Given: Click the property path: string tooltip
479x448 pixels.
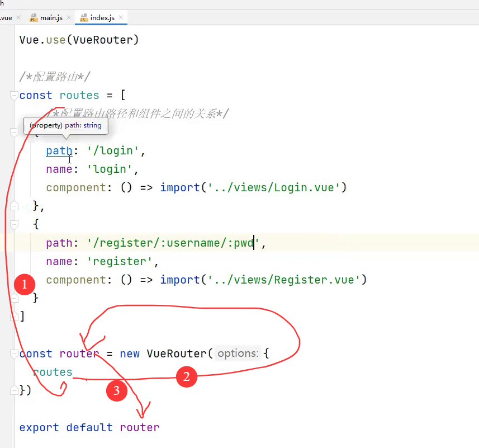Looking at the screenshot, I should click(x=66, y=126).
